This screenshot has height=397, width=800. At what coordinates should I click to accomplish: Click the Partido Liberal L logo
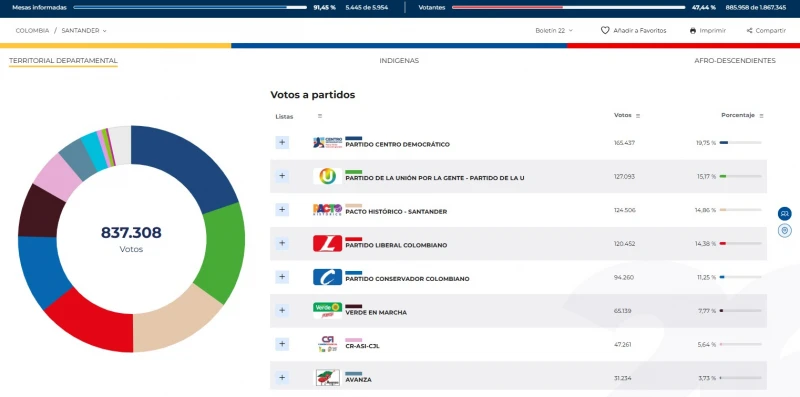pos(327,243)
